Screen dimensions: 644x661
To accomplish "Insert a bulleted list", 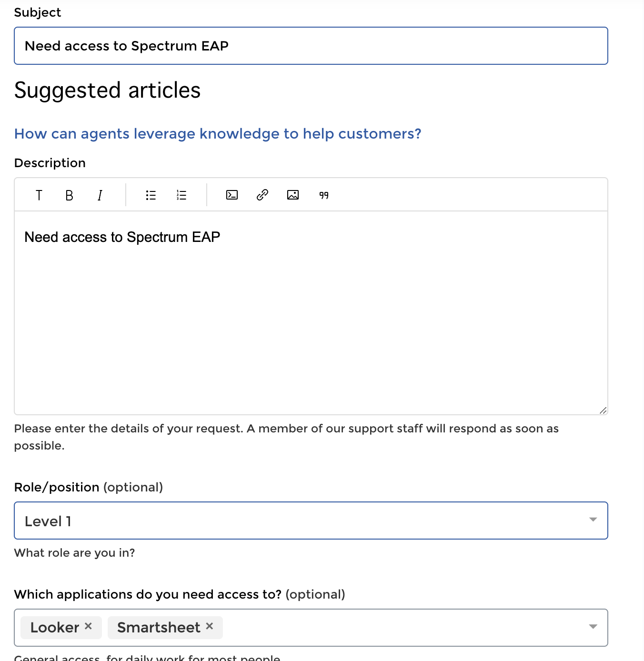I will tap(151, 195).
